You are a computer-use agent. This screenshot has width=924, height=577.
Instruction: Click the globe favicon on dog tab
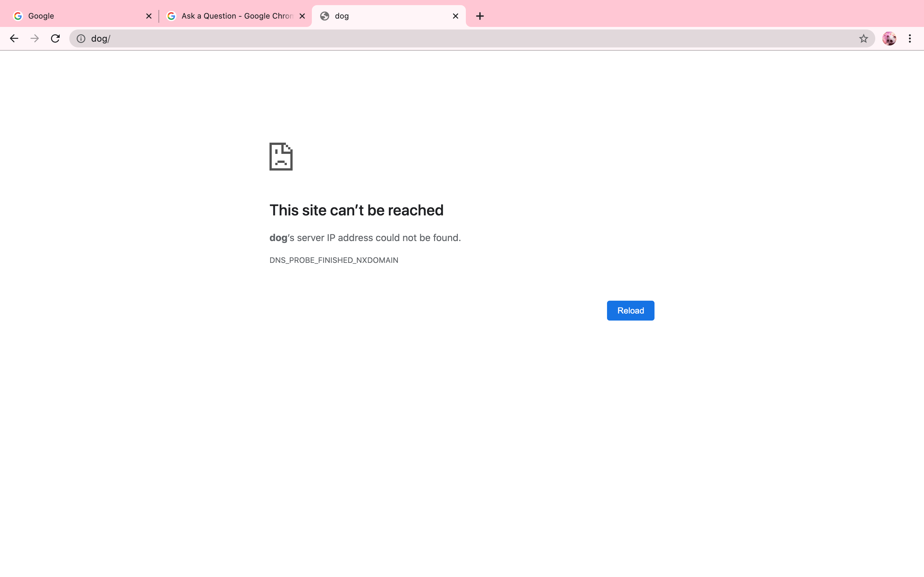point(325,16)
